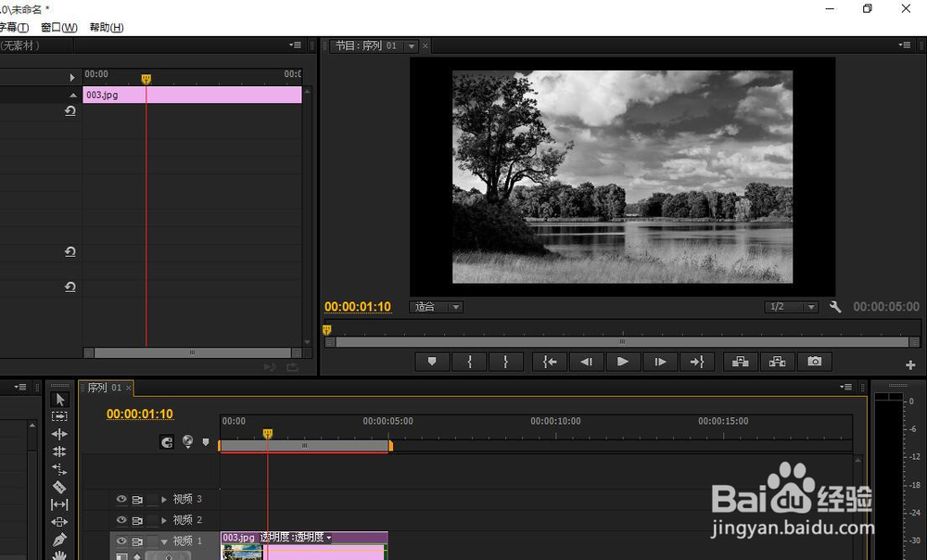The height and width of the screenshot is (560, 927).
Task: Click the Lift button
Action: [x=741, y=362]
